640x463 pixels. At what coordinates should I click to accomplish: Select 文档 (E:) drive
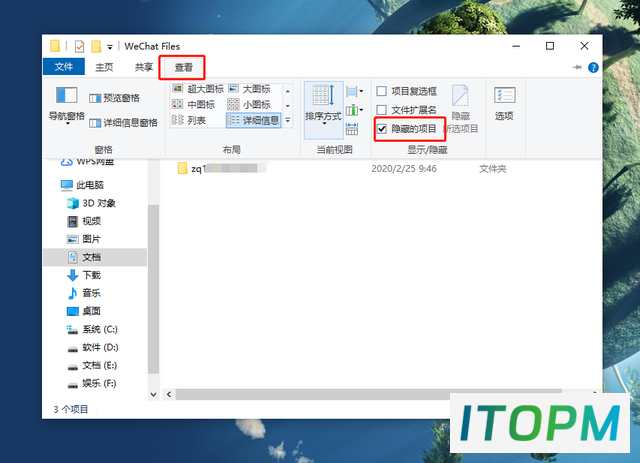[x=91, y=365]
